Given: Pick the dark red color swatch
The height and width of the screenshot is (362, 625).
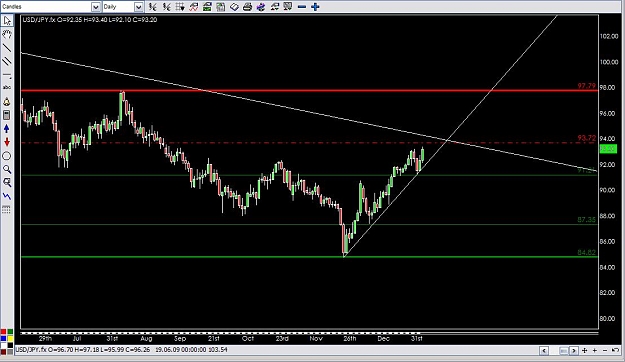Looking at the screenshot, I should coord(3,352).
